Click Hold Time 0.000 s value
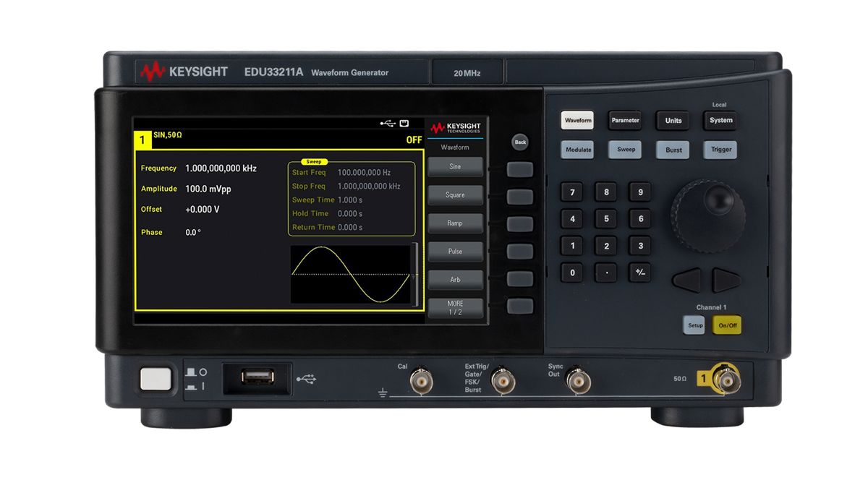The image size is (868, 488). point(350,214)
